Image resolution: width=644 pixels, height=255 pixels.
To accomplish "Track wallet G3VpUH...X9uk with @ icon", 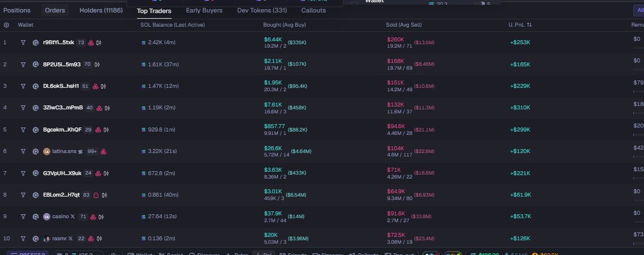I will (x=36, y=173).
